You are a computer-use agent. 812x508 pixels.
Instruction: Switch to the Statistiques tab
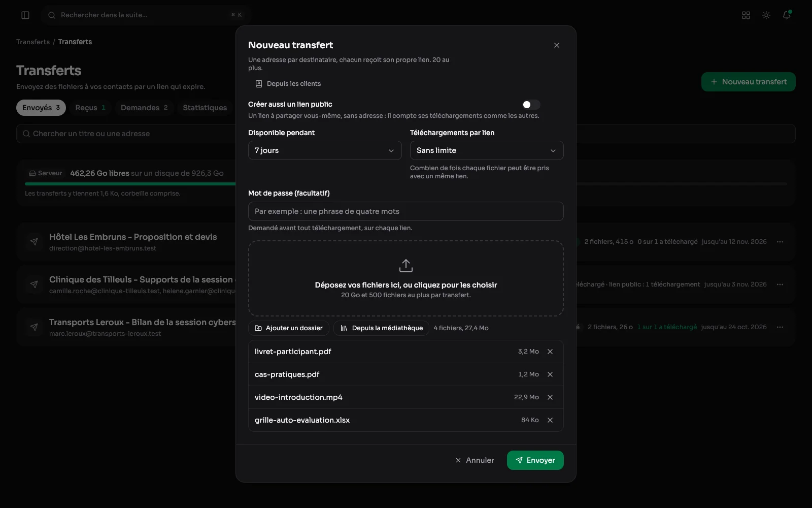205,108
